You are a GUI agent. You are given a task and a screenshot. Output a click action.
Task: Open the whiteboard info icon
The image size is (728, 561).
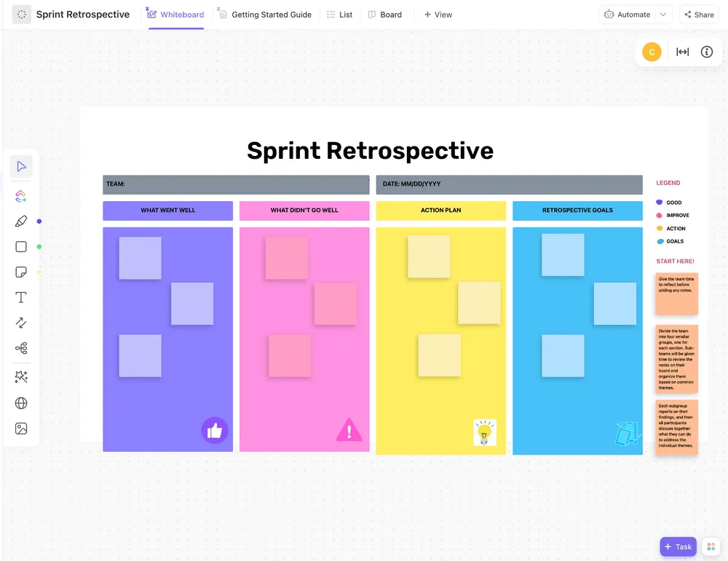point(707,52)
